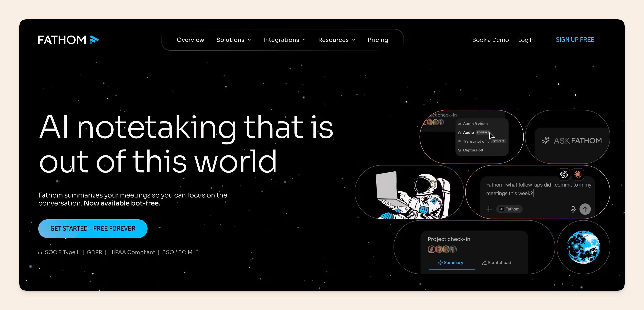The height and width of the screenshot is (310, 644).
Task: Open the Resources menu item
Action: 333,40
